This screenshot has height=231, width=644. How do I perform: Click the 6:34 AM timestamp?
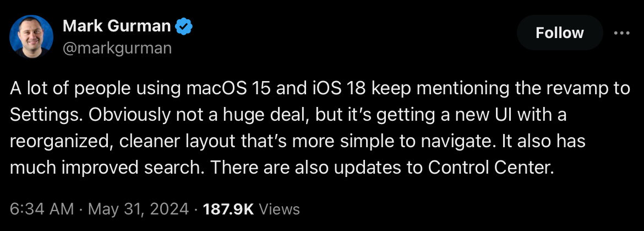point(42,209)
